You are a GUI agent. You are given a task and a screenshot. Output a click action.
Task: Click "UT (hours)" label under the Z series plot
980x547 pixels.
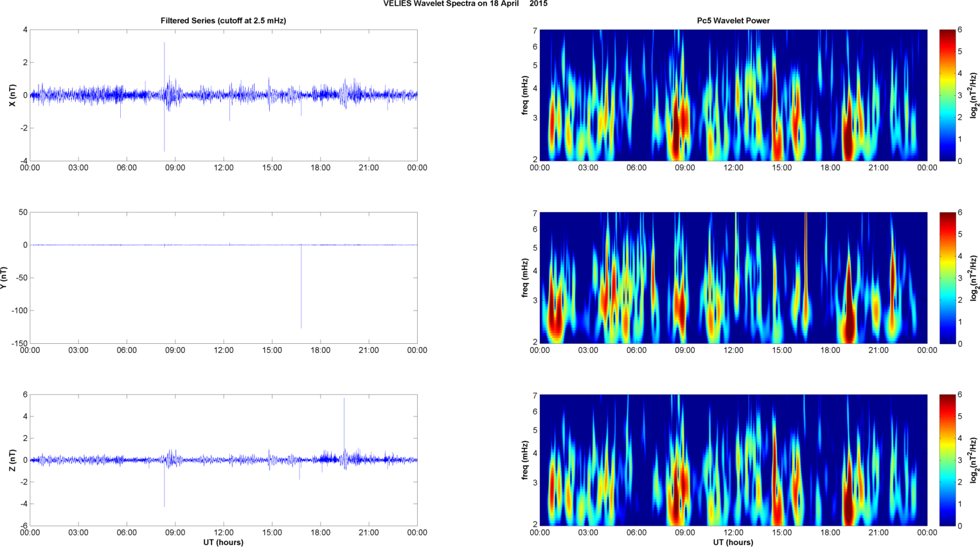[x=223, y=542]
